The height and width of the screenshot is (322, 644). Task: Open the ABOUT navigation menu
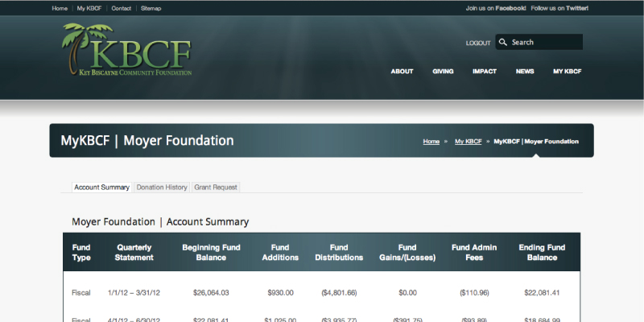click(402, 71)
